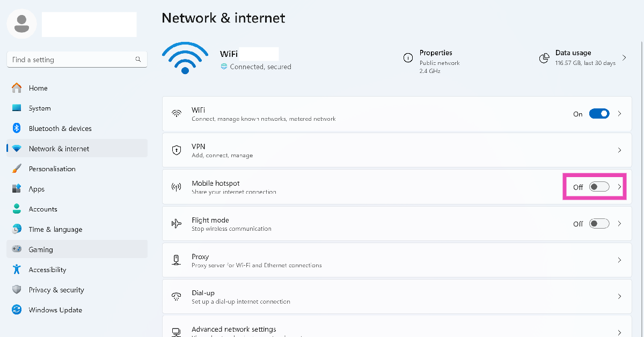Viewport: 644px width, 337px height.
Task: Go to Bluetooth & devices section
Action: (60, 129)
